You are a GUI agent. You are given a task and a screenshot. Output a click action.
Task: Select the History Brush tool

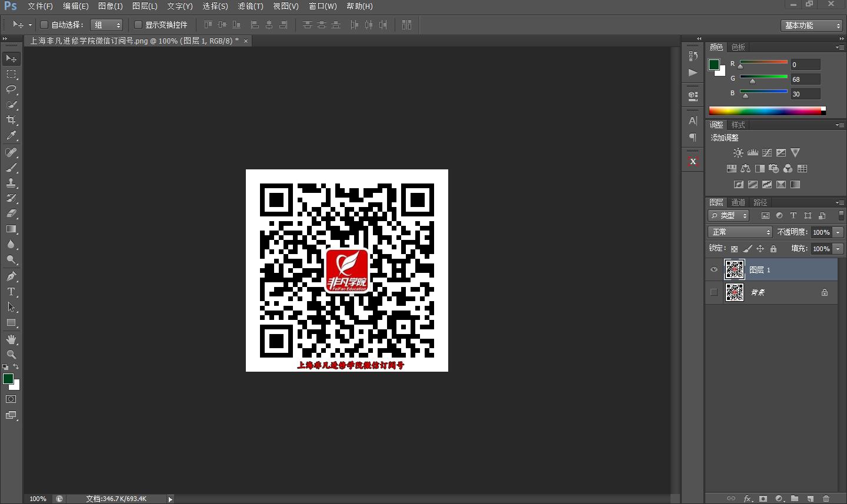point(11,198)
